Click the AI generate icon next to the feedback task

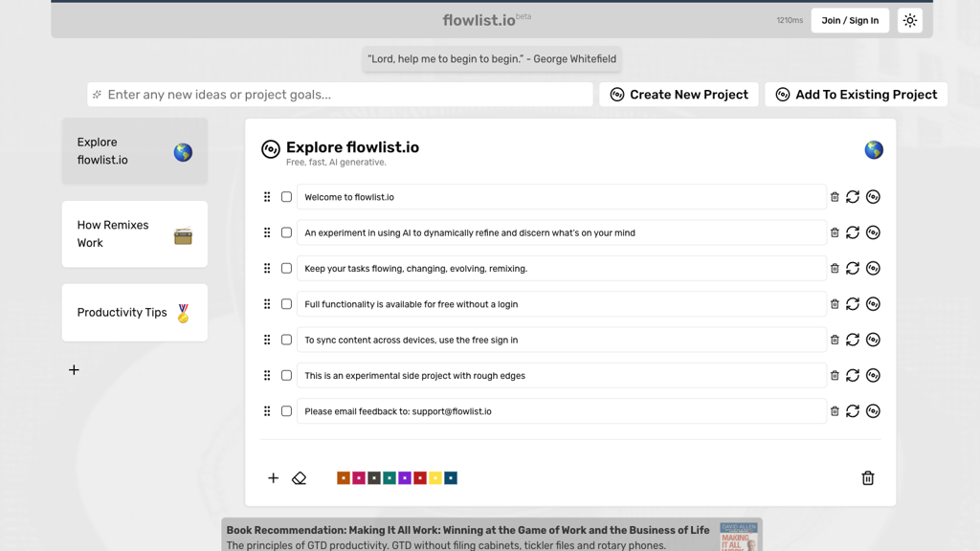coord(873,410)
